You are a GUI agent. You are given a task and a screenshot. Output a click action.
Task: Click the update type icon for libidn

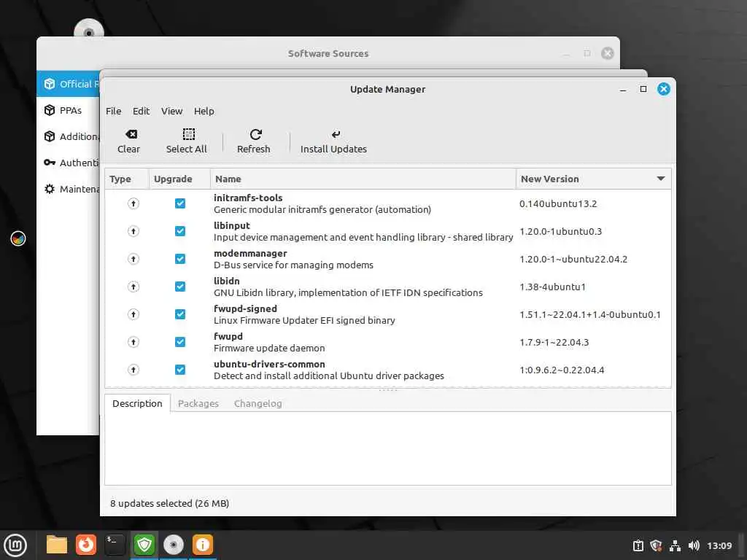[x=133, y=287]
